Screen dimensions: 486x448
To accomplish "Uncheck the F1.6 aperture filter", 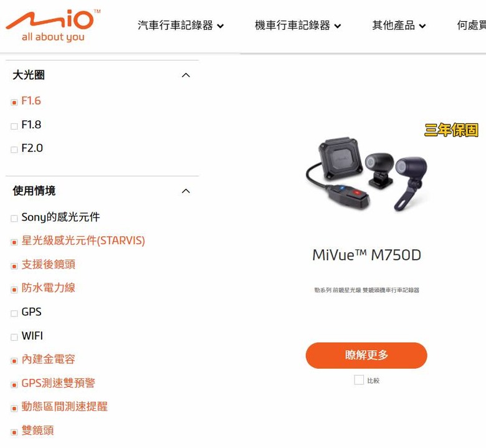I will pyautogui.click(x=14, y=102).
